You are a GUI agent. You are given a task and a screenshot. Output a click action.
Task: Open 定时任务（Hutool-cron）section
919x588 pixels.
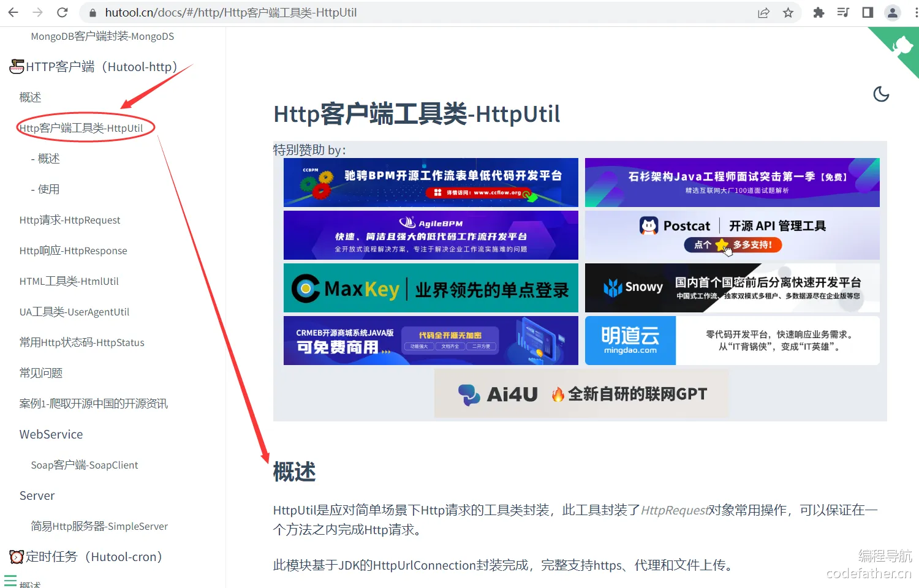(86, 557)
